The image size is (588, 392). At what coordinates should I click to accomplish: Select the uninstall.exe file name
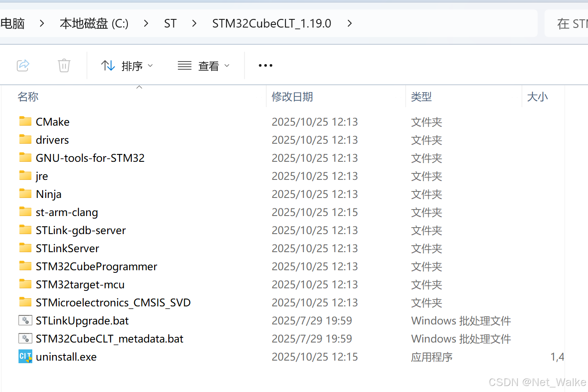coord(66,357)
